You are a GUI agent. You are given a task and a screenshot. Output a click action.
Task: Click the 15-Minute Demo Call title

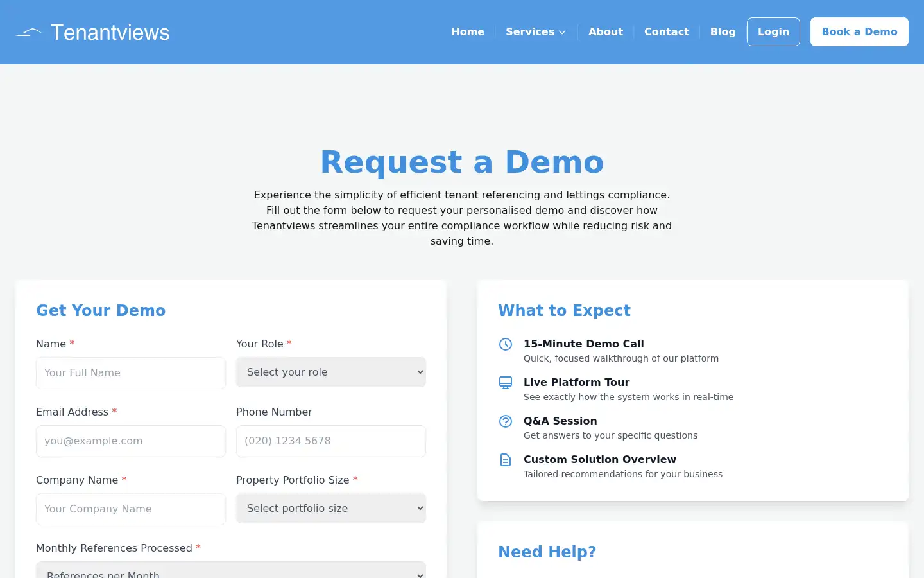click(x=584, y=344)
